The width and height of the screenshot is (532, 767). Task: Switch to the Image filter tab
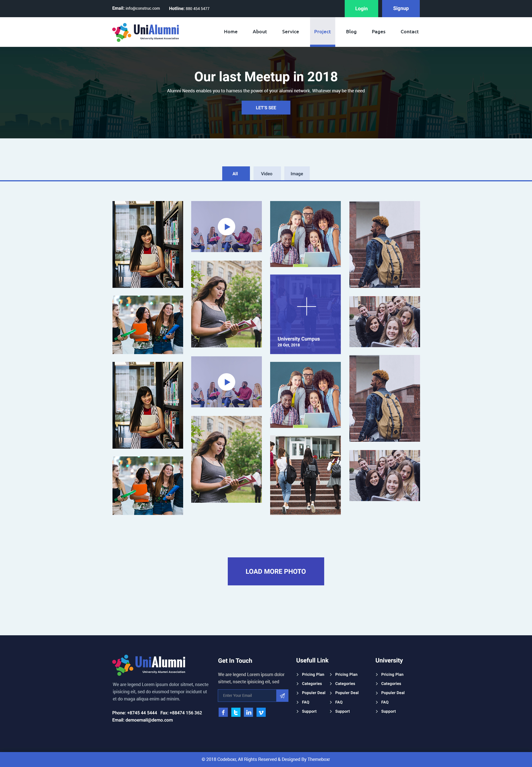[297, 174]
